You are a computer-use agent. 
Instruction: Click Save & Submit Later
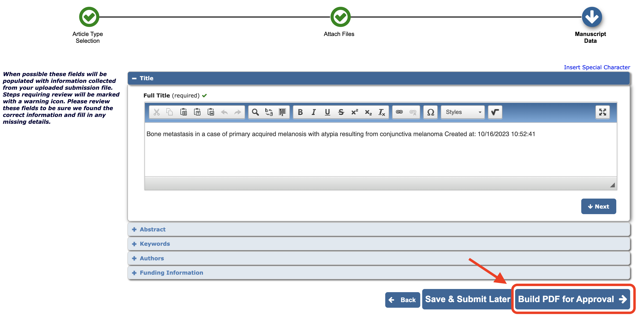(x=467, y=299)
